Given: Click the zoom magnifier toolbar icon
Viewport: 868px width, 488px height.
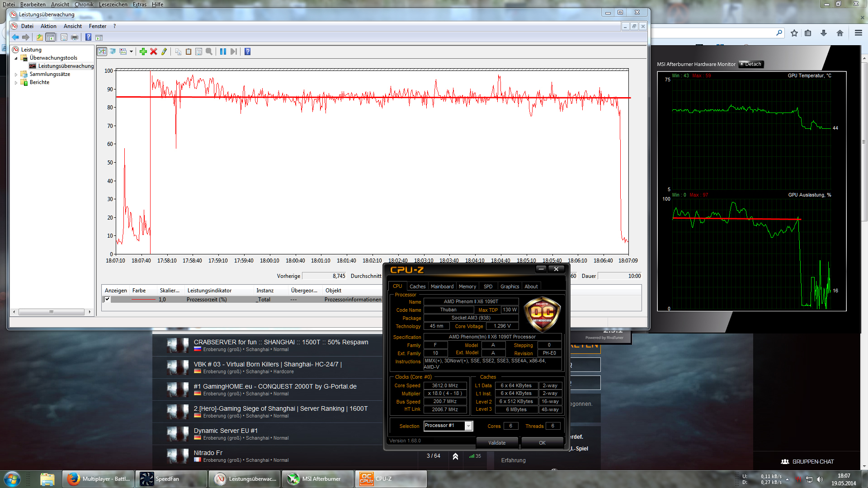Looking at the screenshot, I should pyautogui.click(x=209, y=52).
